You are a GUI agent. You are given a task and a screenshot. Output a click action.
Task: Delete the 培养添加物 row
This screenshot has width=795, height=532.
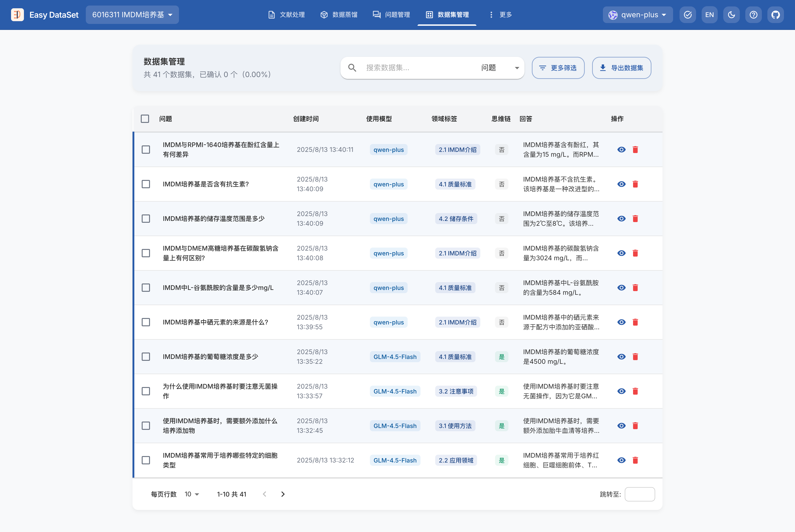tap(635, 426)
